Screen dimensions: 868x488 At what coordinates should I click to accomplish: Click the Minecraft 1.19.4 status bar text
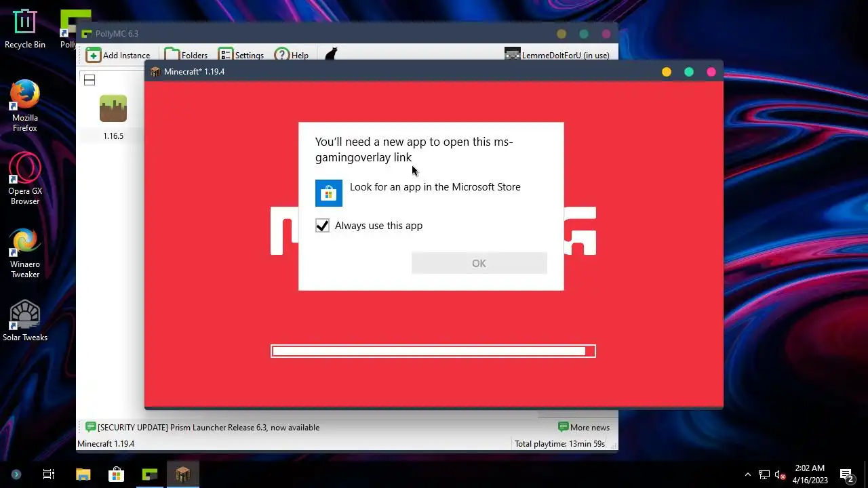point(106,444)
